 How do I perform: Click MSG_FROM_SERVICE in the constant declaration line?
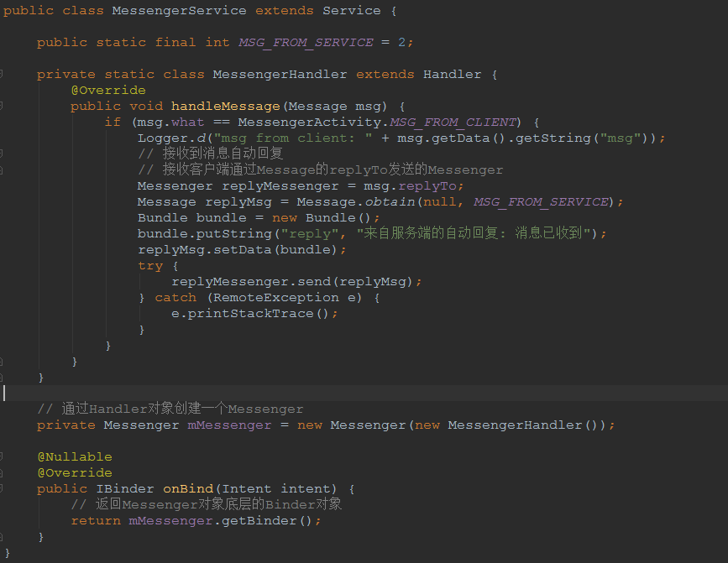[306, 43]
